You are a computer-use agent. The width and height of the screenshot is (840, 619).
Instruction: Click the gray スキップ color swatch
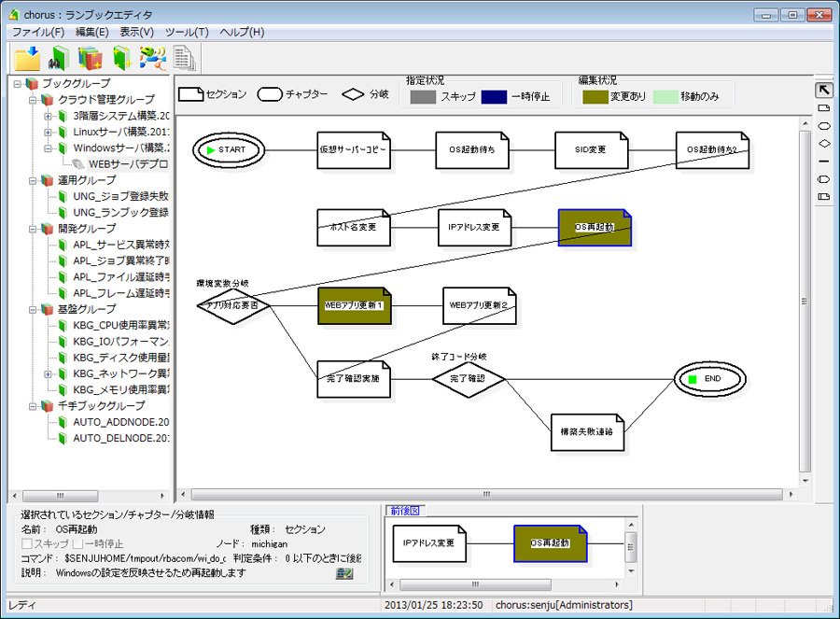tap(423, 97)
